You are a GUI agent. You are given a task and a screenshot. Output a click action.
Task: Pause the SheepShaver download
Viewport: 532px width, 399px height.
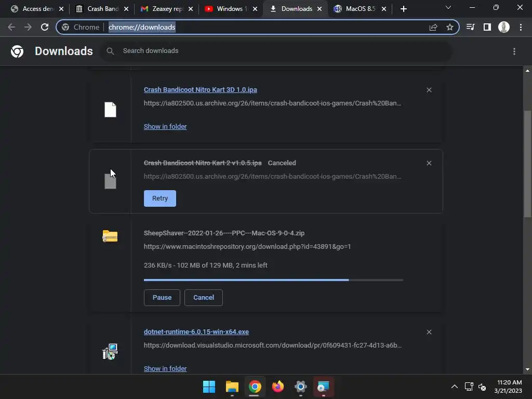[x=162, y=298]
